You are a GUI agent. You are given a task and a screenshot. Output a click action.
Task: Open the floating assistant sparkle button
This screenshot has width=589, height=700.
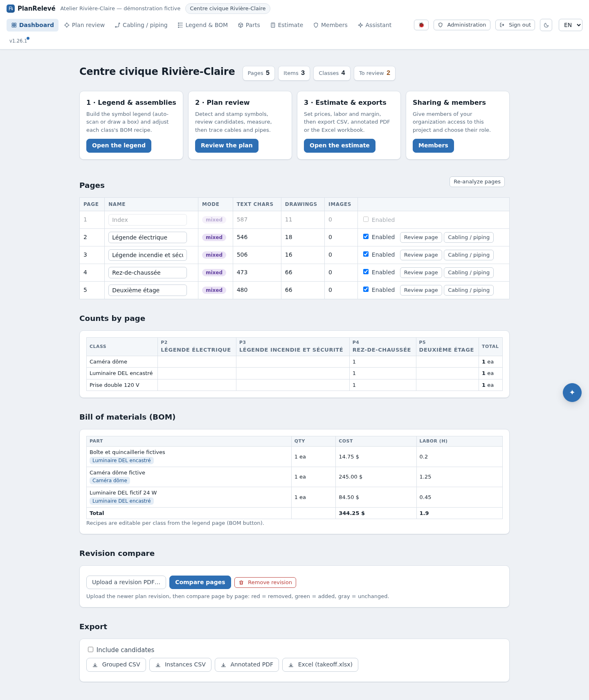[572, 393]
